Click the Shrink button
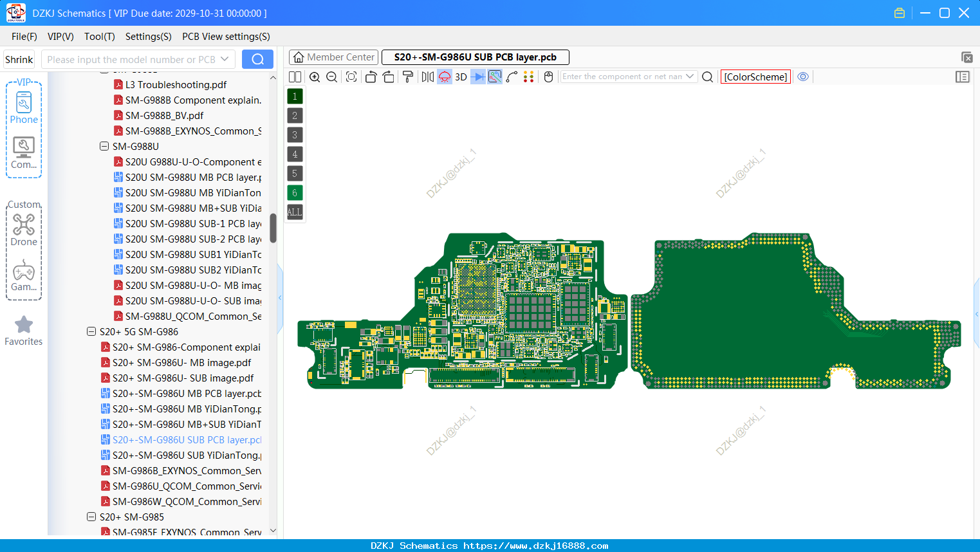The image size is (980, 552). click(19, 59)
